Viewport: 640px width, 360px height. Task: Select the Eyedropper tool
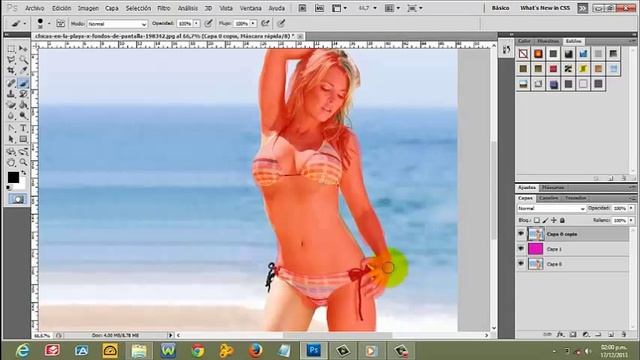(23, 71)
